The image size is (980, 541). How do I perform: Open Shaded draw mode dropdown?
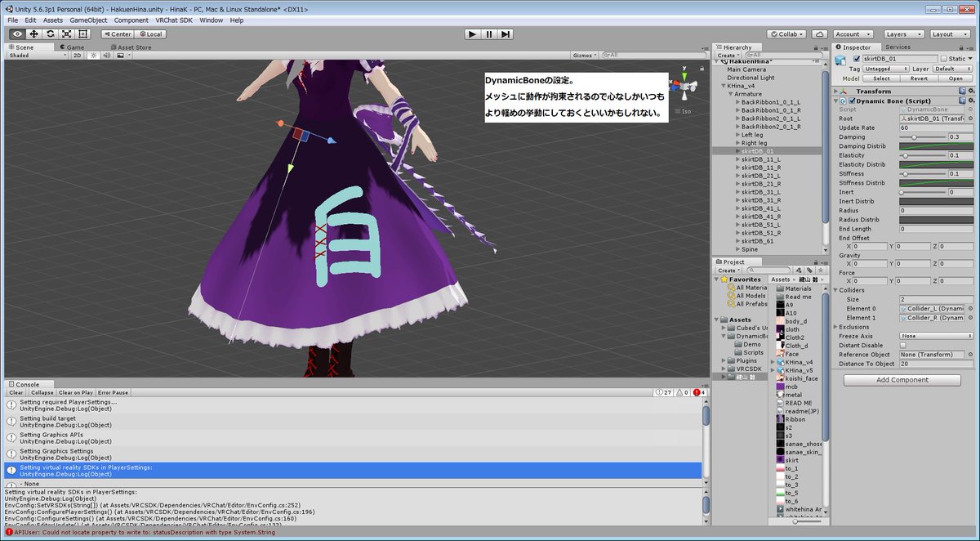[38, 56]
